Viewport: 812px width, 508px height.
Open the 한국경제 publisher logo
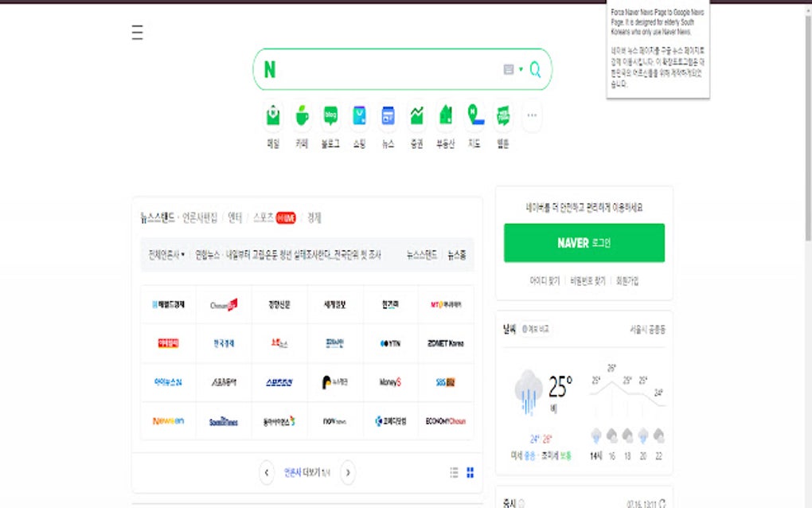(x=224, y=343)
